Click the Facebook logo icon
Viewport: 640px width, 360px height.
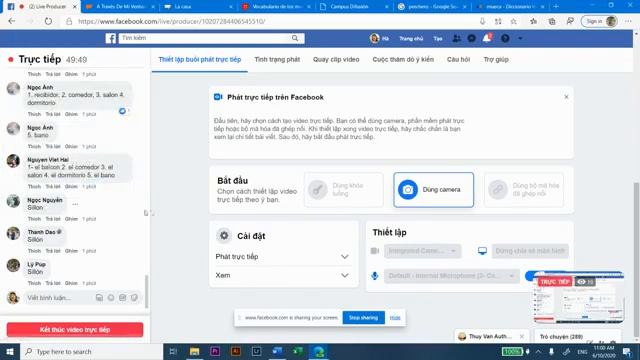[x=111, y=38]
